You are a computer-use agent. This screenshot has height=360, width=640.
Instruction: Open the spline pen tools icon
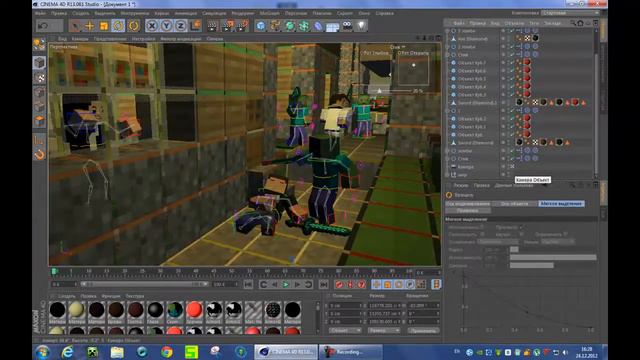(x=275, y=26)
